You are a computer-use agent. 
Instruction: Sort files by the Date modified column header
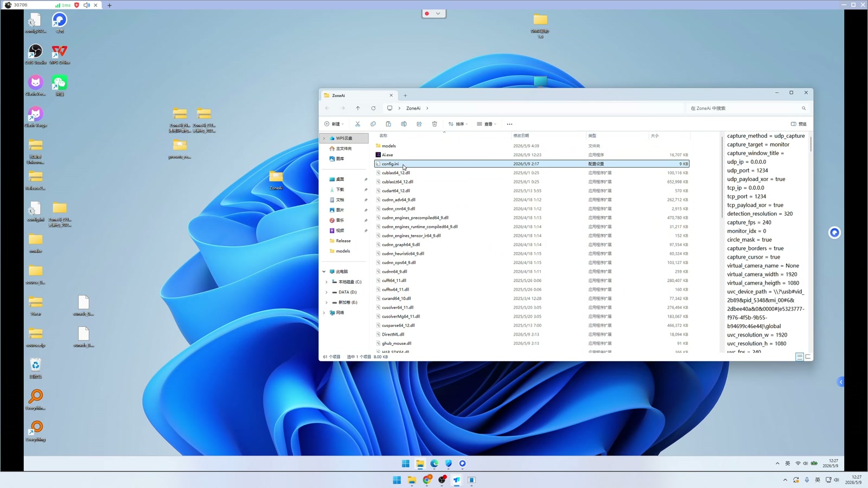521,136
